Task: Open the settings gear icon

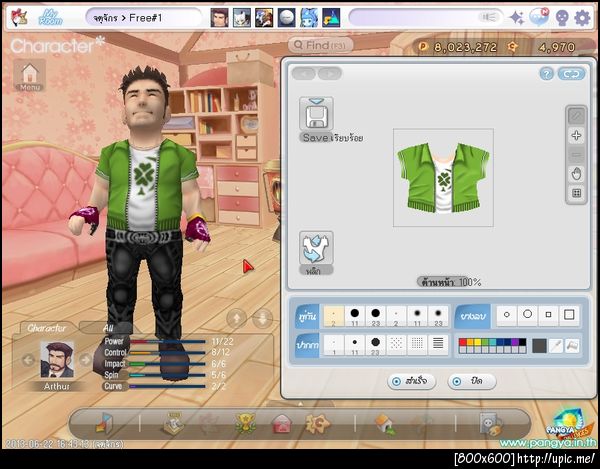Action: click(582, 18)
